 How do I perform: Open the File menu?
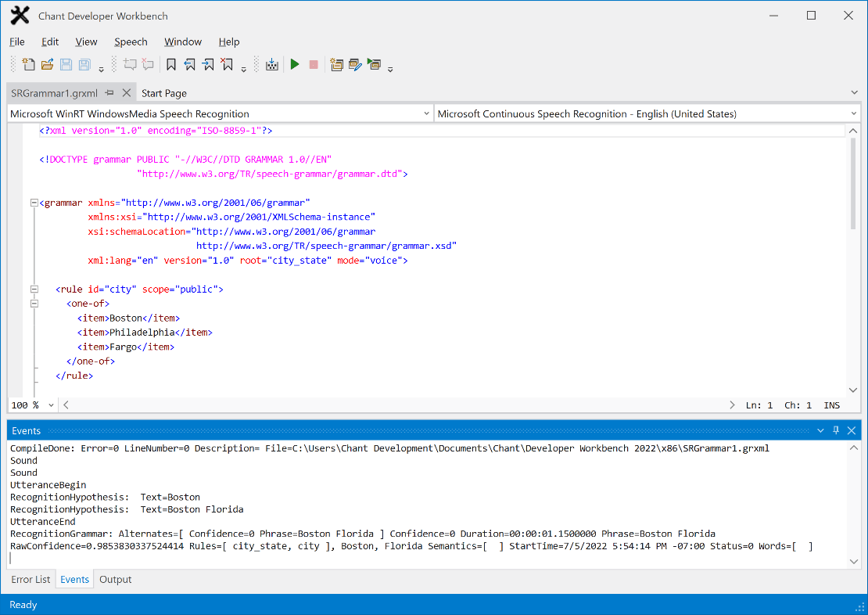(17, 41)
